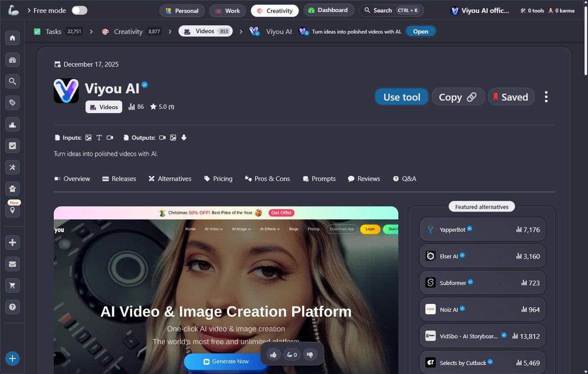Open the Subformer alternative
The image size is (588, 374).
click(483, 282)
